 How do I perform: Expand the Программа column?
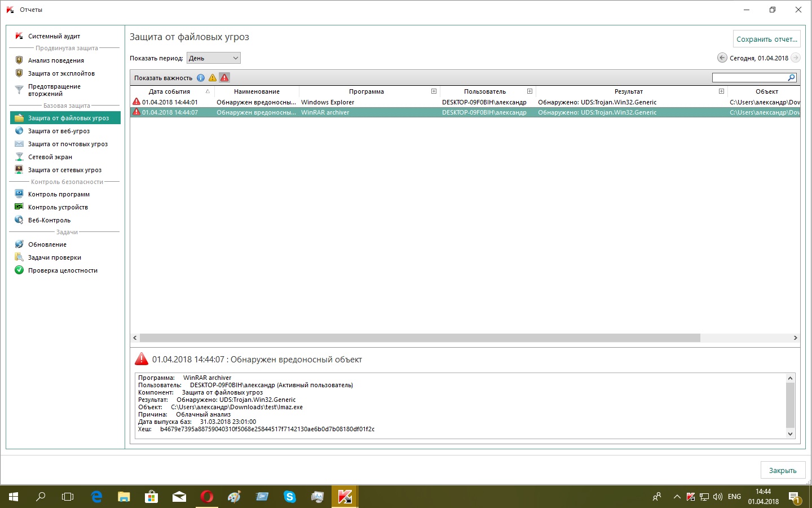pyautogui.click(x=434, y=91)
